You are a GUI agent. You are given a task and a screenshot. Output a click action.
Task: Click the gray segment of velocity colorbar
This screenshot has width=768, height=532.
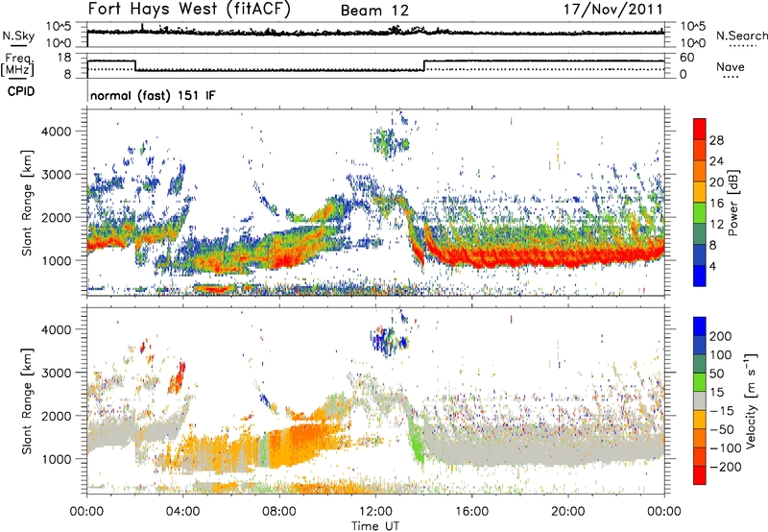coord(700,400)
